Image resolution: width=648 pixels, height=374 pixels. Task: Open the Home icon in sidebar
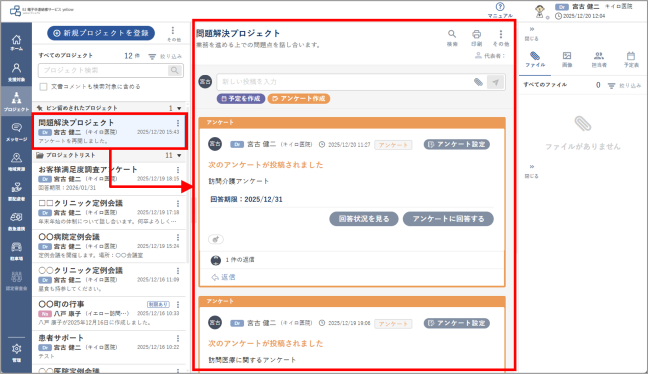(16, 43)
